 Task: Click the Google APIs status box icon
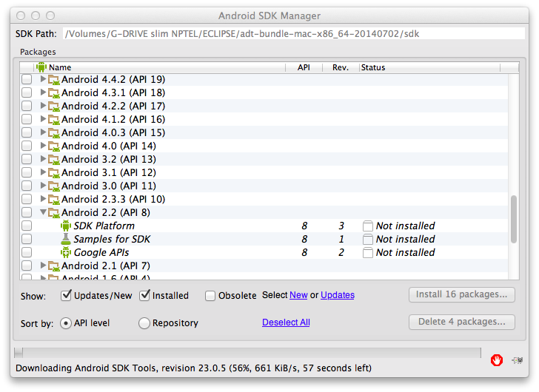pyautogui.click(x=368, y=253)
